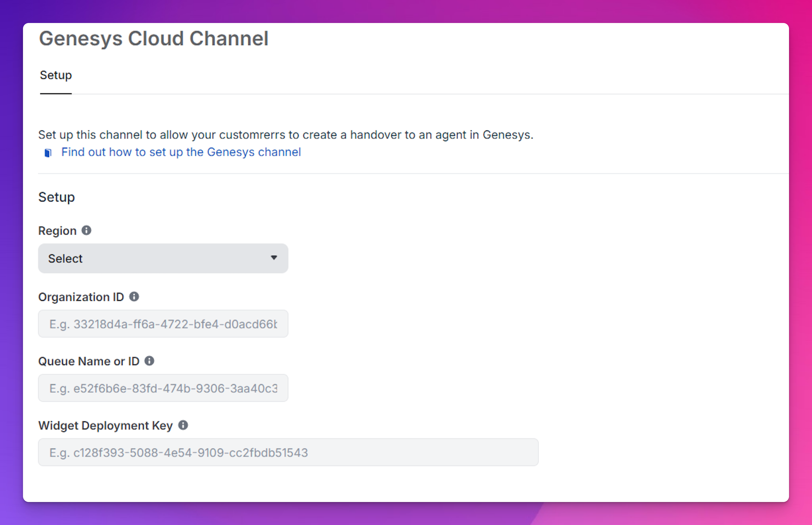Click the Queue Name or ID info icon
Viewport: 812px width, 525px height.
(149, 361)
